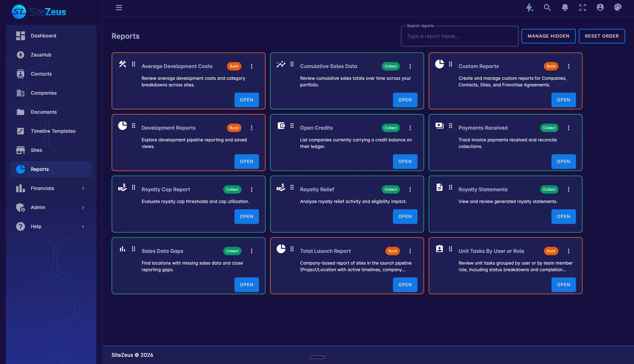Select Dashboard in the sidebar
The height and width of the screenshot is (364, 634).
click(43, 36)
